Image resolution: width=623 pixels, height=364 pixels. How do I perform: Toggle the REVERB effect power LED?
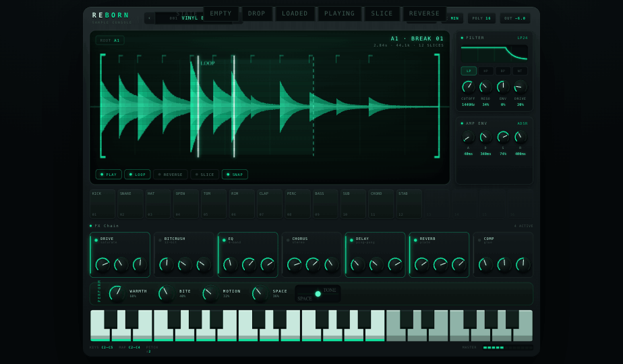click(415, 240)
